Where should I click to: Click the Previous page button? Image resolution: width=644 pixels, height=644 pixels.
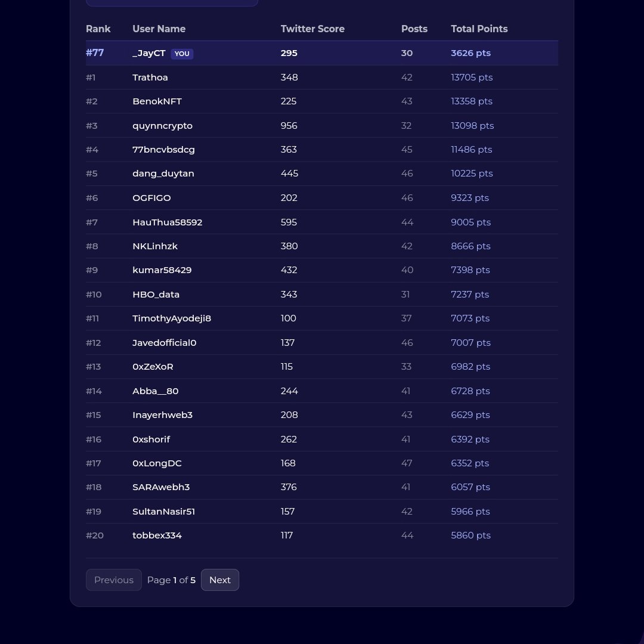coord(114,580)
